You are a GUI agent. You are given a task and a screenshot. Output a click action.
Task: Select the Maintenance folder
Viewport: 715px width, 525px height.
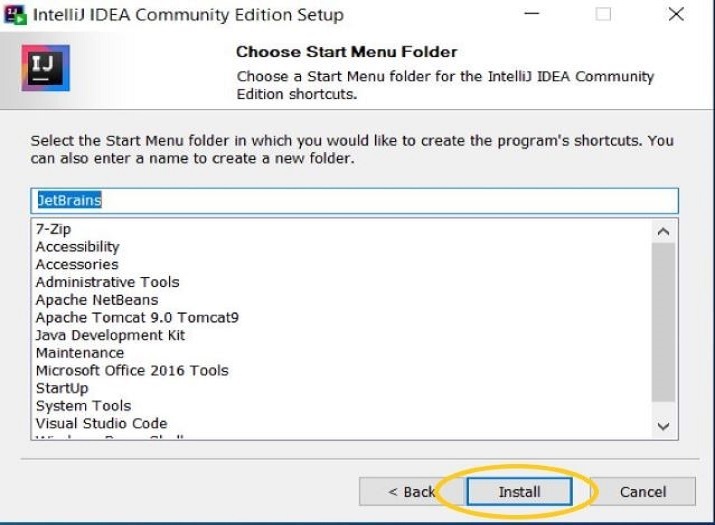pyautogui.click(x=80, y=353)
